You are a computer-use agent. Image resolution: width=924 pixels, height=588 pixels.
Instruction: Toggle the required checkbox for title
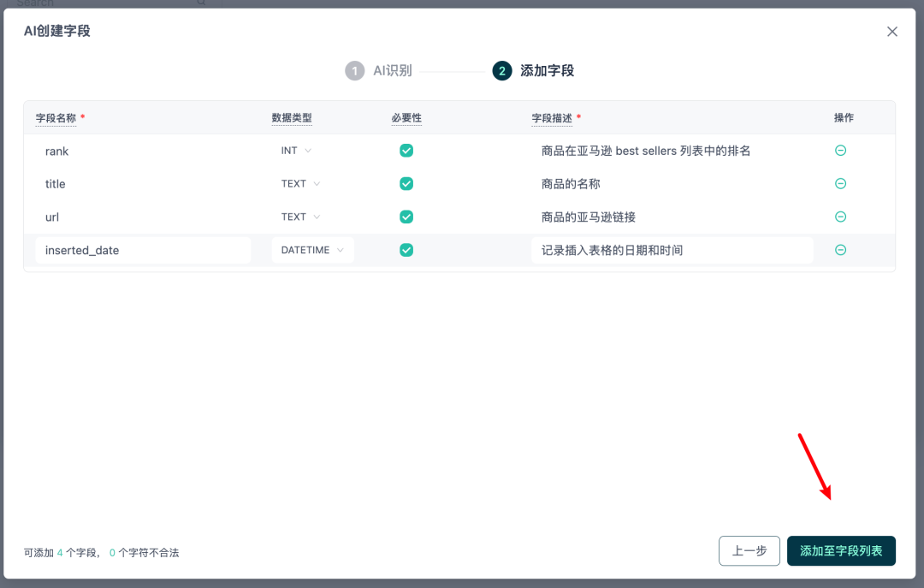click(406, 184)
